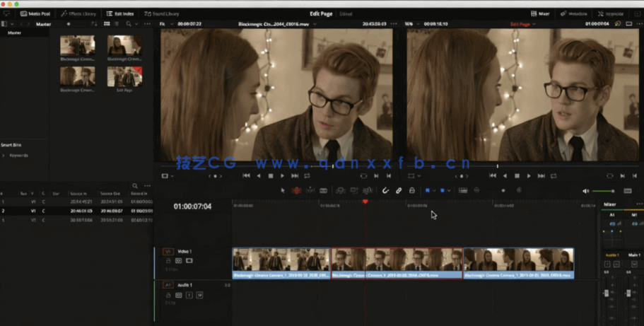The width and height of the screenshot is (644, 326).
Task: Click the Overwrite Clip edit icon
Action: pyautogui.click(x=354, y=190)
